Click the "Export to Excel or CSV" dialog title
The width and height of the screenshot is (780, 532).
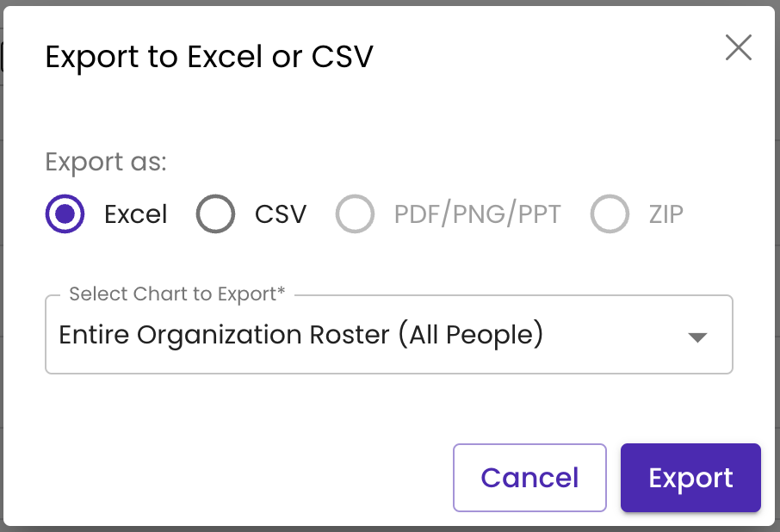click(209, 58)
